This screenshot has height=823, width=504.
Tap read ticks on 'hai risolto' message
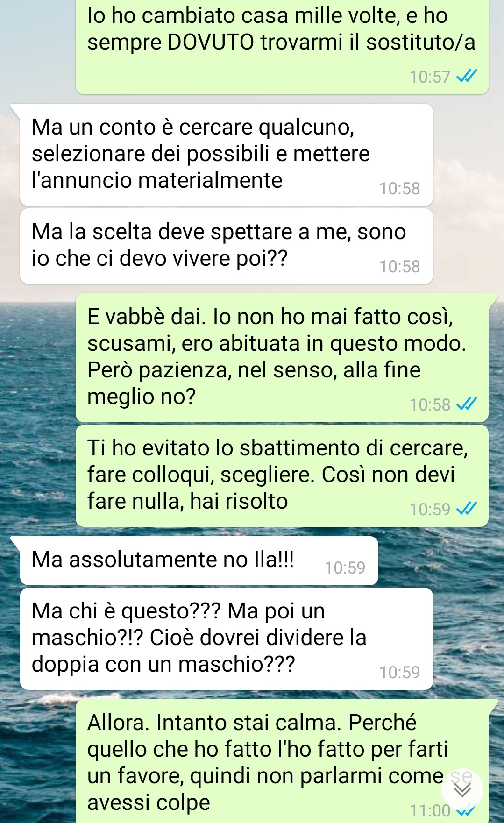[467, 509]
